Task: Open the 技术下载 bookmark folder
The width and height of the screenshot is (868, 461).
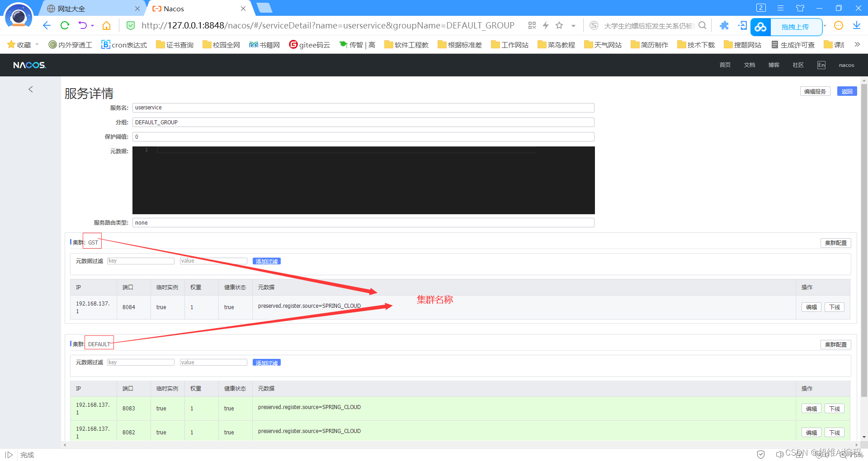Action: 696,45
